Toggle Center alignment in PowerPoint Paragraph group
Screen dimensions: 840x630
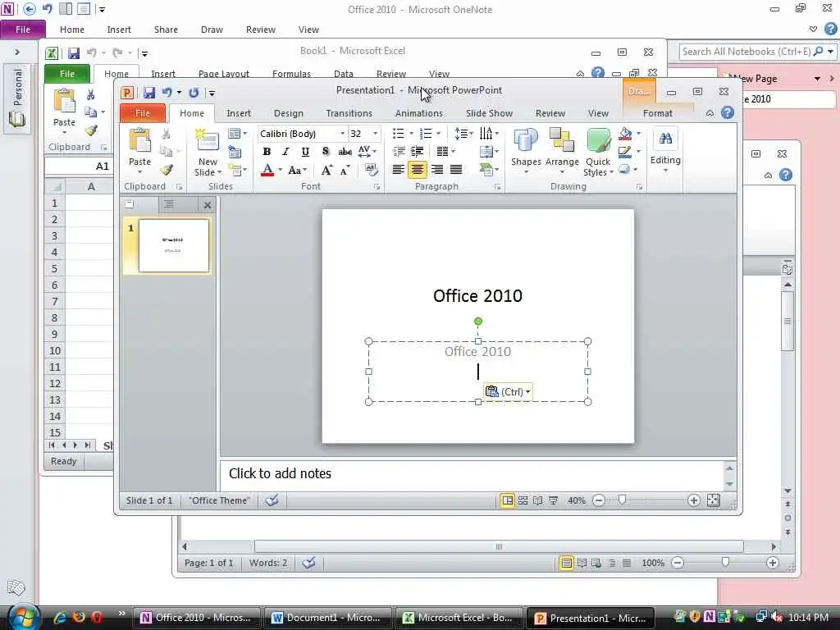(418, 170)
